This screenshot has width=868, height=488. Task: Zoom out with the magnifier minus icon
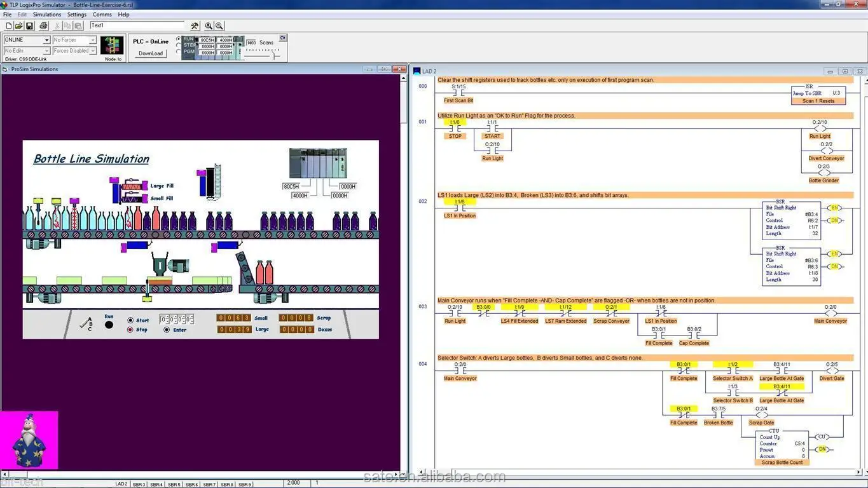coord(219,26)
